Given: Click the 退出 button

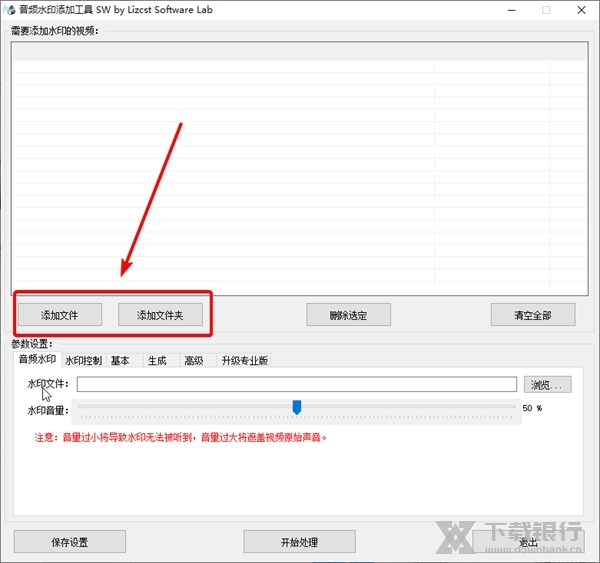Looking at the screenshot, I should pyautogui.click(x=528, y=542).
